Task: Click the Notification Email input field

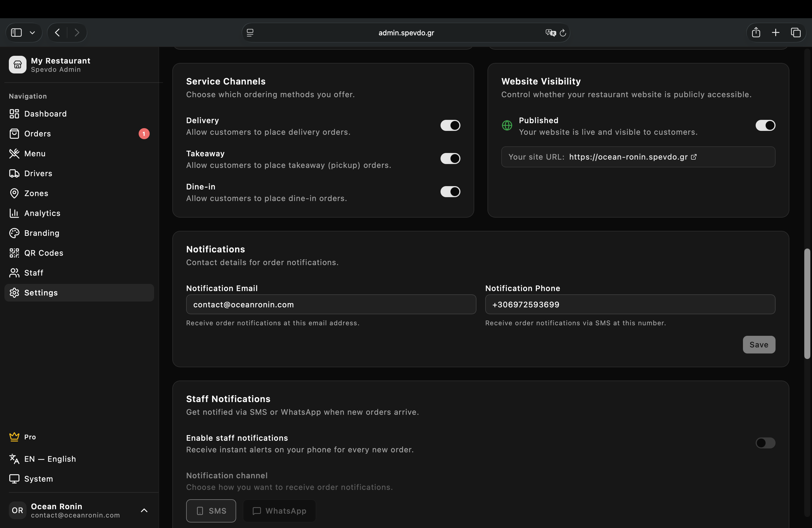Action: tap(330, 305)
